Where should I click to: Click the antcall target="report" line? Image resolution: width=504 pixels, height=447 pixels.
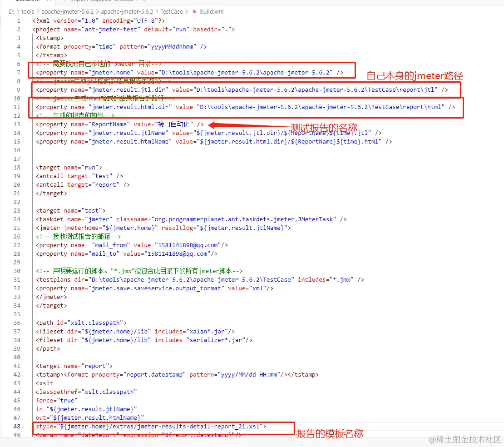coord(83,185)
